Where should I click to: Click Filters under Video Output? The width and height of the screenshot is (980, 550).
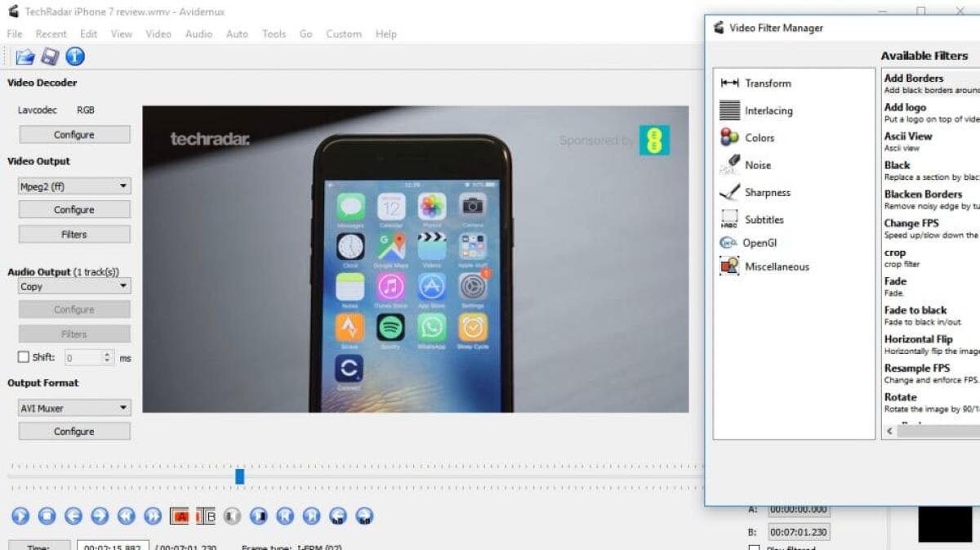73,234
